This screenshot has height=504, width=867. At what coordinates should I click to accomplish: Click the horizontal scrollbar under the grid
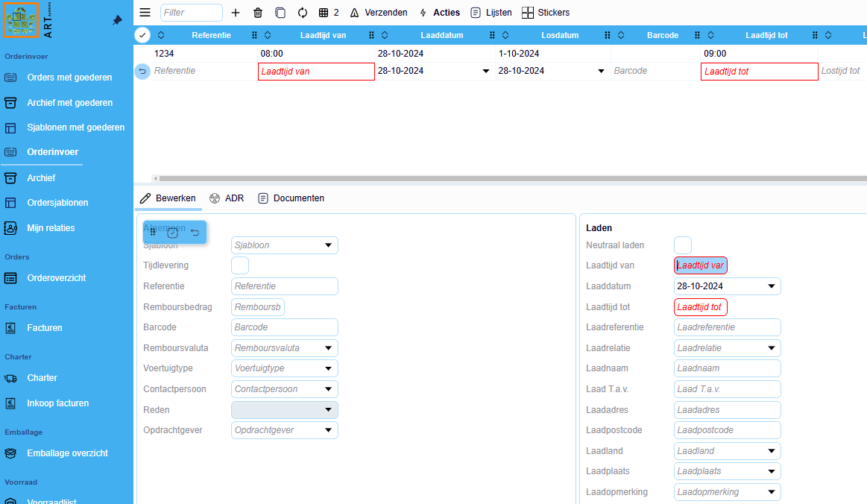tap(507, 179)
